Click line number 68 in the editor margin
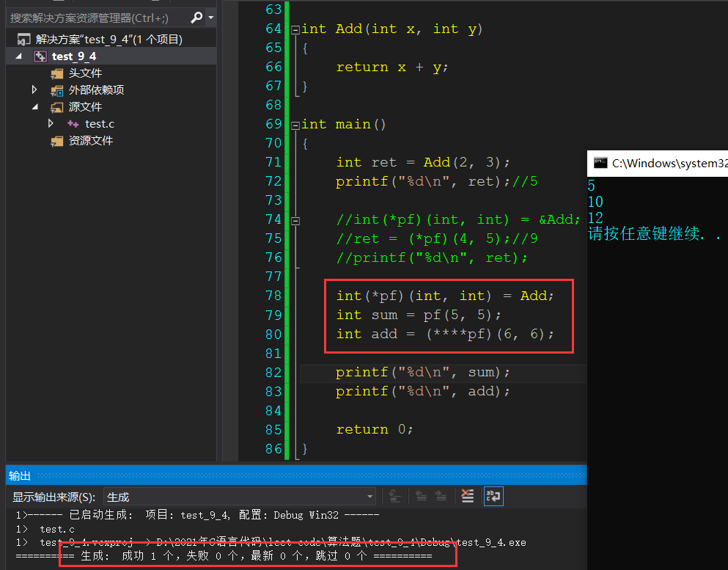The width and height of the screenshot is (728, 570). click(273, 105)
